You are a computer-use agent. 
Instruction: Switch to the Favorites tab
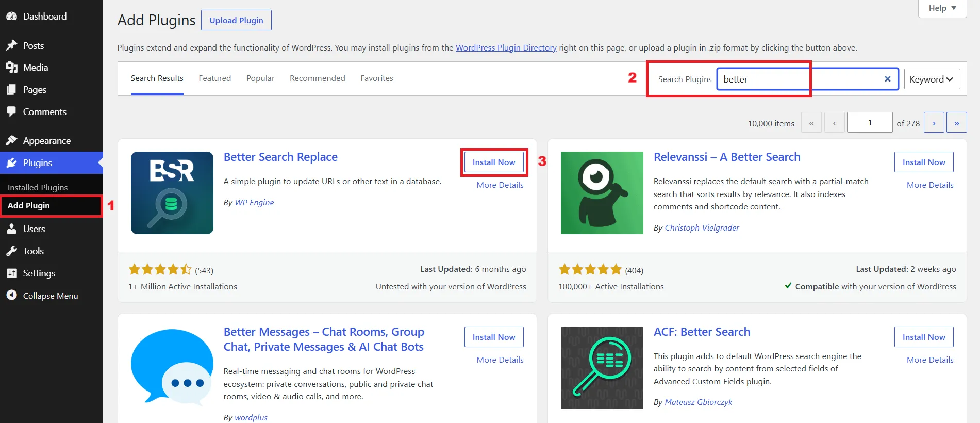point(377,78)
